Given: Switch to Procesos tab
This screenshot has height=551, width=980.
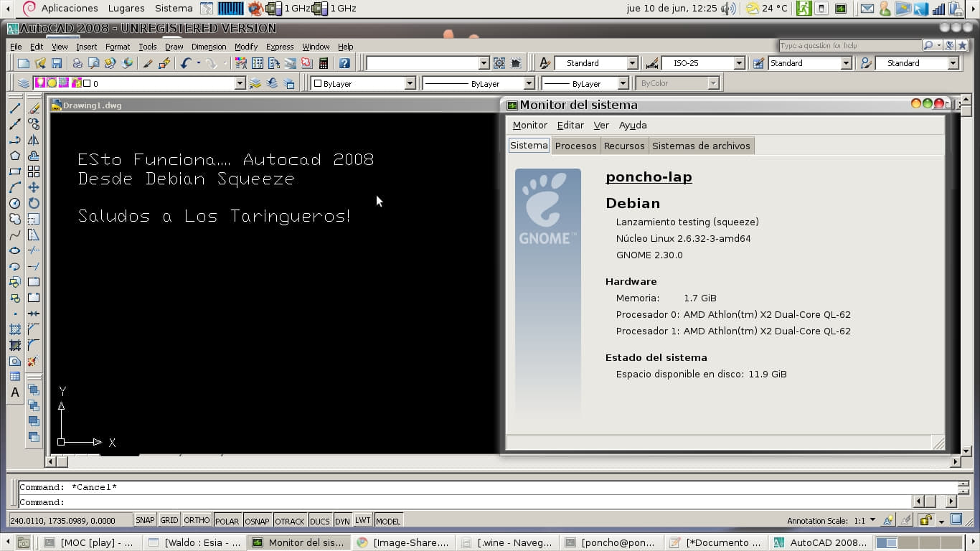Looking at the screenshot, I should click(575, 146).
